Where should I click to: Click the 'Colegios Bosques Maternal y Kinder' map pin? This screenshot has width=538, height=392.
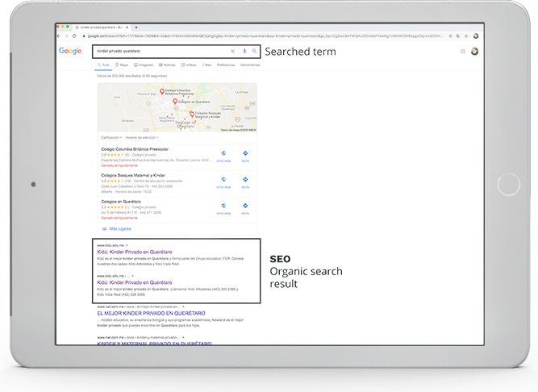tap(192, 115)
